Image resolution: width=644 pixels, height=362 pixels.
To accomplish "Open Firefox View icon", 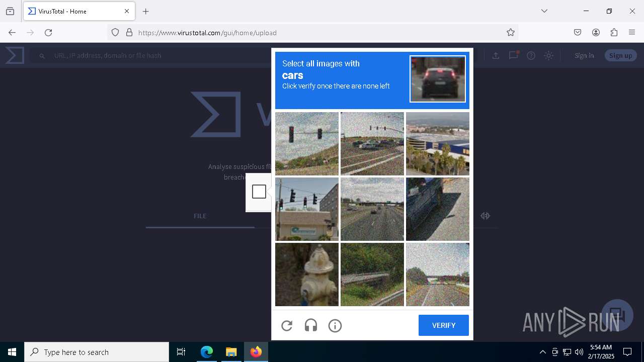I will click(10, 11).
